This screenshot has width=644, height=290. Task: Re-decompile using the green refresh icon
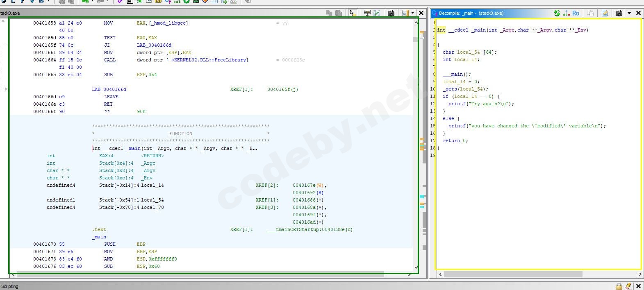pyautogui.click(x=557, y=13)
